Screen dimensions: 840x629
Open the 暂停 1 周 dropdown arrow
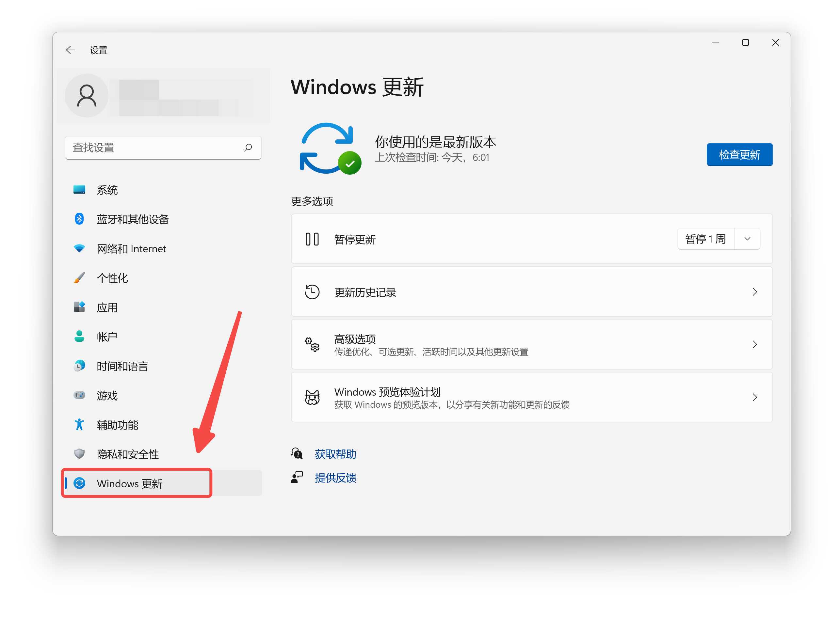point(747,239)
